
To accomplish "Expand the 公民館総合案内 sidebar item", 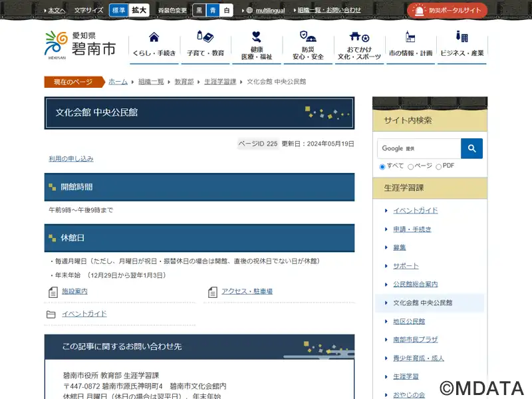I will coord(386,284).
